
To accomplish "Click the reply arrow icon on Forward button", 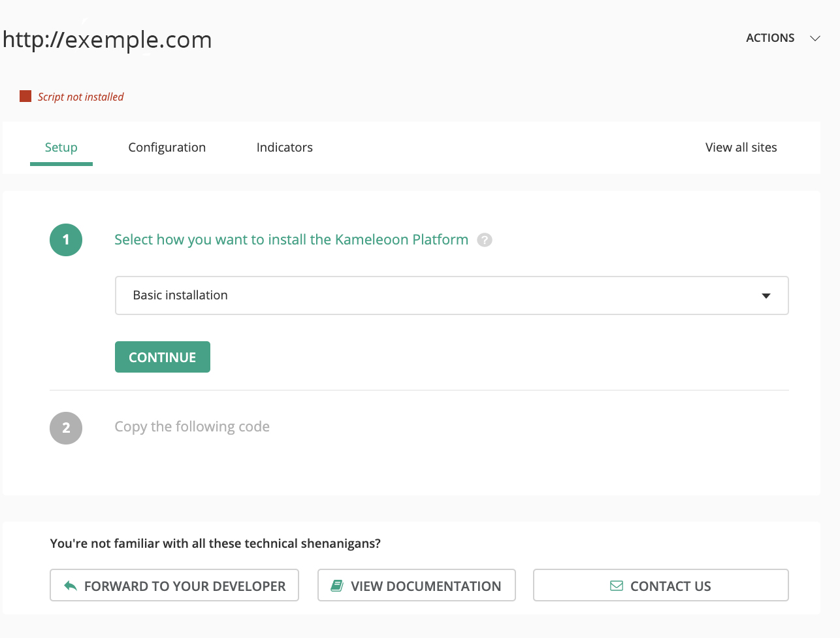I will pyautogui.click(x=71, y=586).
